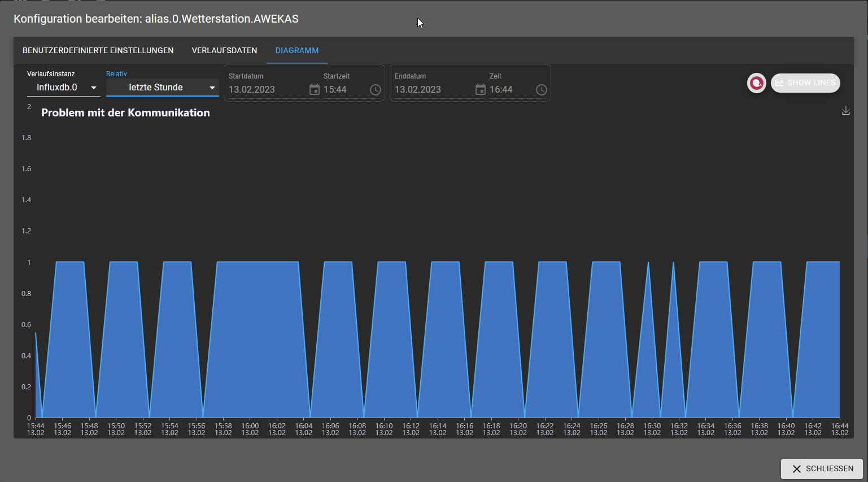The image size is (868, 482).
Task: Click chart title Problem mit der Kommunikation
Action: (125, 113)
